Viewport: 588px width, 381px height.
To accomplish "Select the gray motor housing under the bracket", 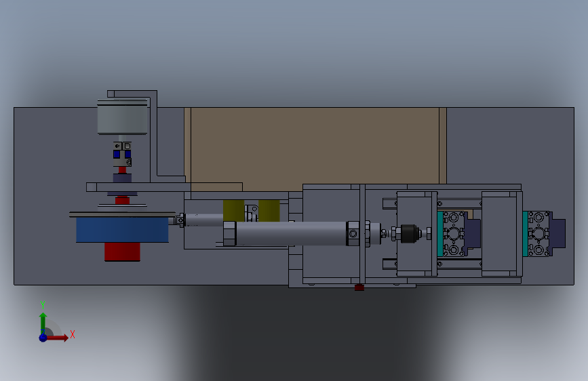I will [122, 117].
